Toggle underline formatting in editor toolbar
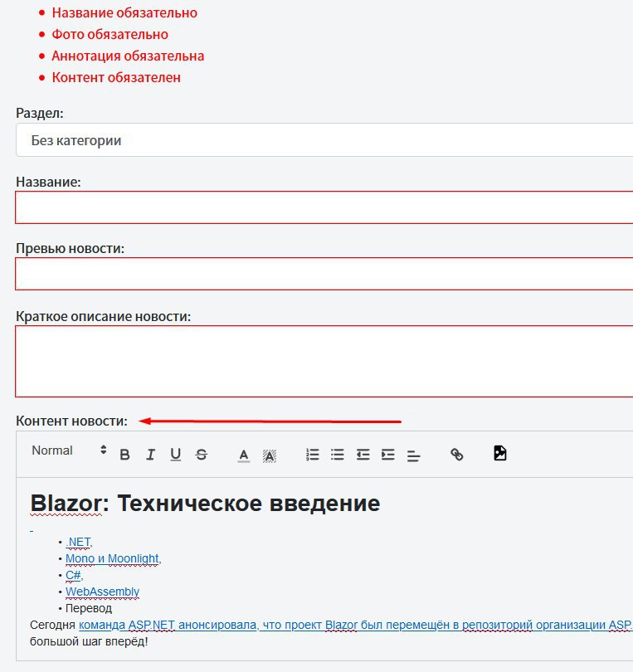This screenshot has width=633, height=672. [x=175, y=455]
